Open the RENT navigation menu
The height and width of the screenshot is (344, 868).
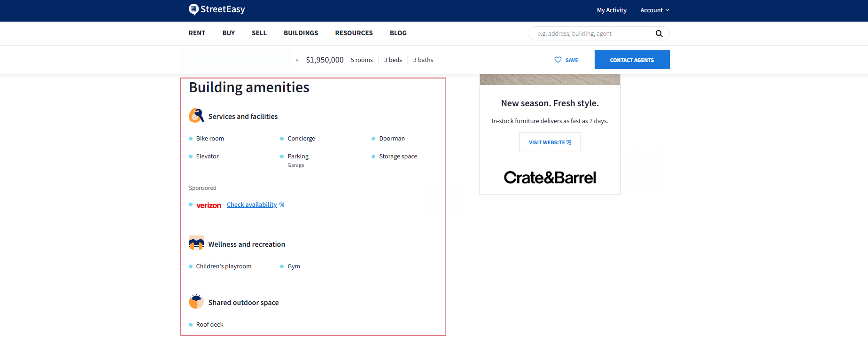click(x=197, y=33)
